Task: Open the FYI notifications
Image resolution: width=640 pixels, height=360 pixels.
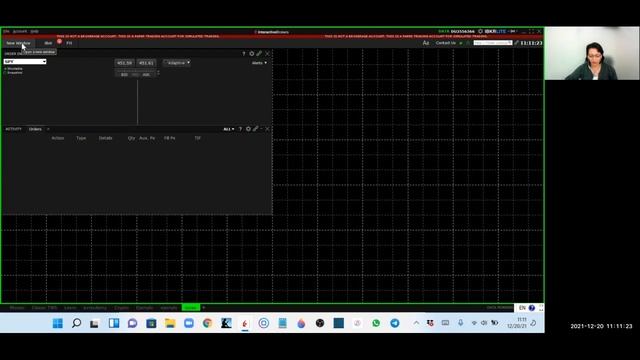Action: [x=69, y=43]
